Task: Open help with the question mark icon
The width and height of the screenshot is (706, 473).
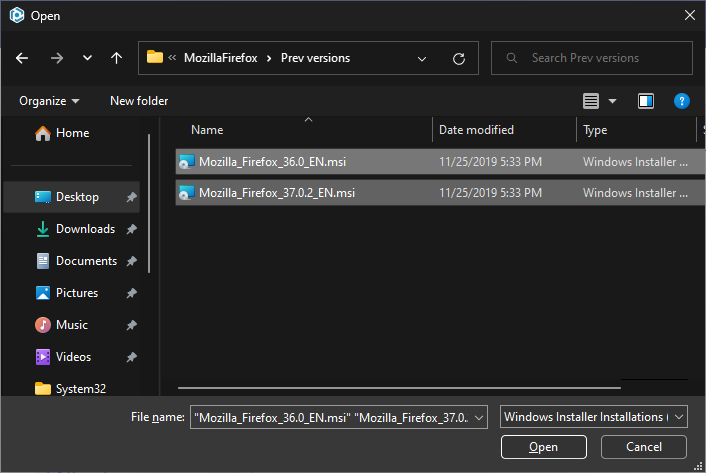Action: pos(682,101)
